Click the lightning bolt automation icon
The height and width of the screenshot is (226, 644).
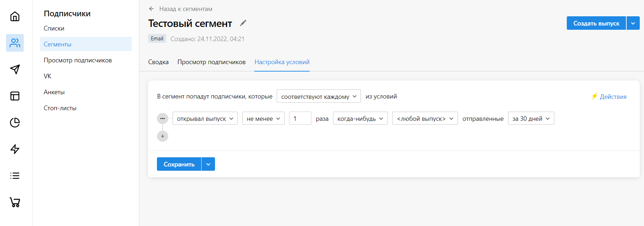15,149
